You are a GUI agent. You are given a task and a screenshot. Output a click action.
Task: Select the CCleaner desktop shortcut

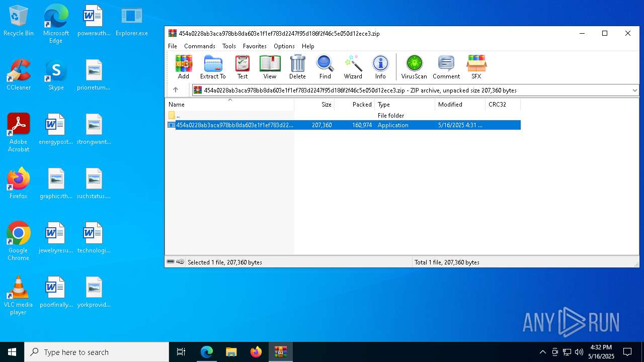tap(19, 75)
